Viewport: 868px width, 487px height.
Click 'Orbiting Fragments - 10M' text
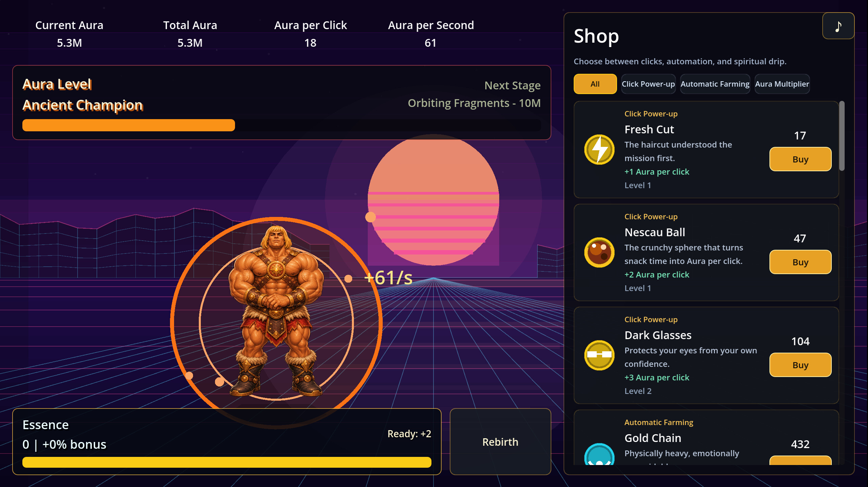(474, 103)
